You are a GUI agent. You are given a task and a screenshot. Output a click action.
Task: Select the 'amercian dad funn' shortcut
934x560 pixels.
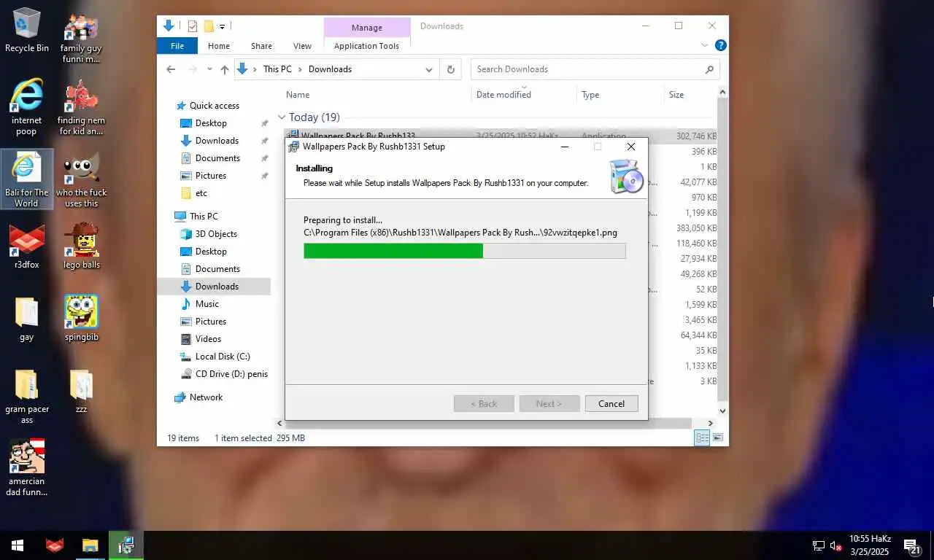(26, 468)
